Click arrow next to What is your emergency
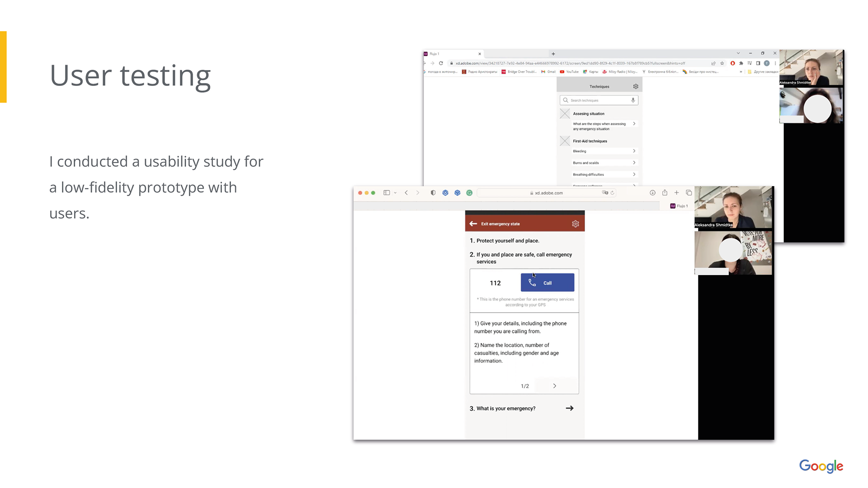This screenshot has width=868, height=488. 570,408
